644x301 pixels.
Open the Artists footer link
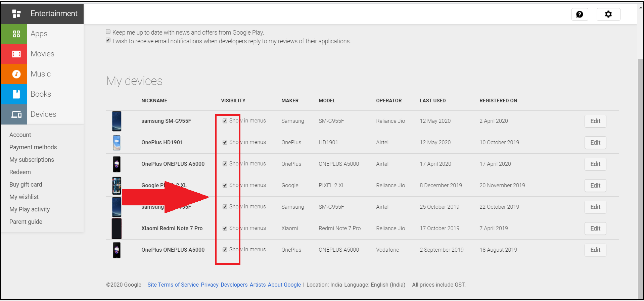click(258, 285)
